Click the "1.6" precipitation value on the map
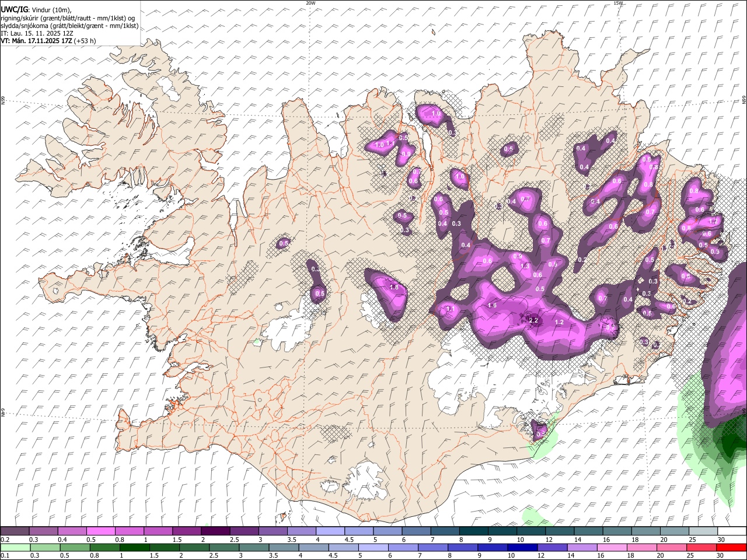Screen dimensions: 747x560 tap(492, 305)
